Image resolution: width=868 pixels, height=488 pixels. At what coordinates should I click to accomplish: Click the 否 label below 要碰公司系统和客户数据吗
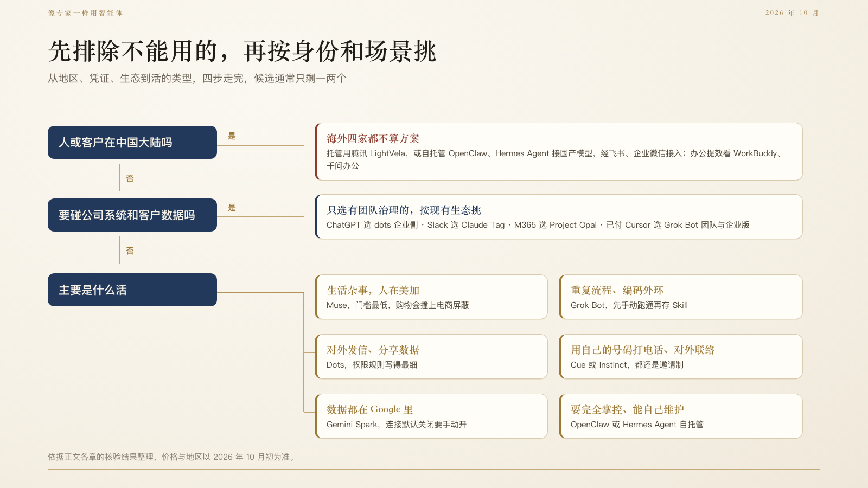pos(130,251)
